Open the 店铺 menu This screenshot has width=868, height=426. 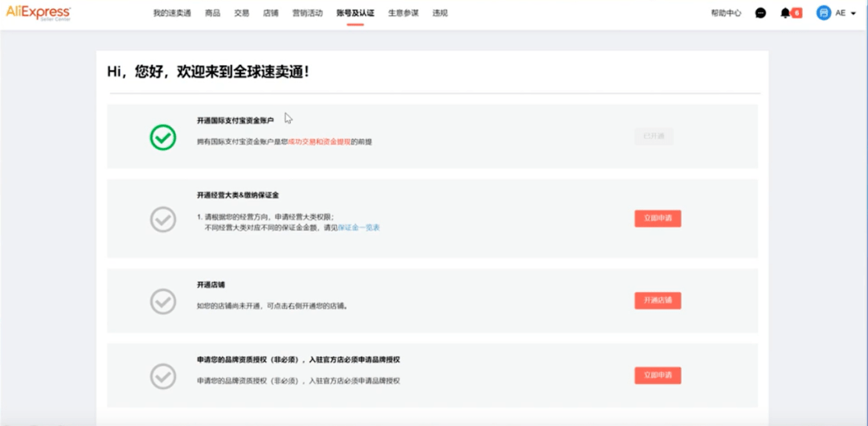tap(272, 14)
